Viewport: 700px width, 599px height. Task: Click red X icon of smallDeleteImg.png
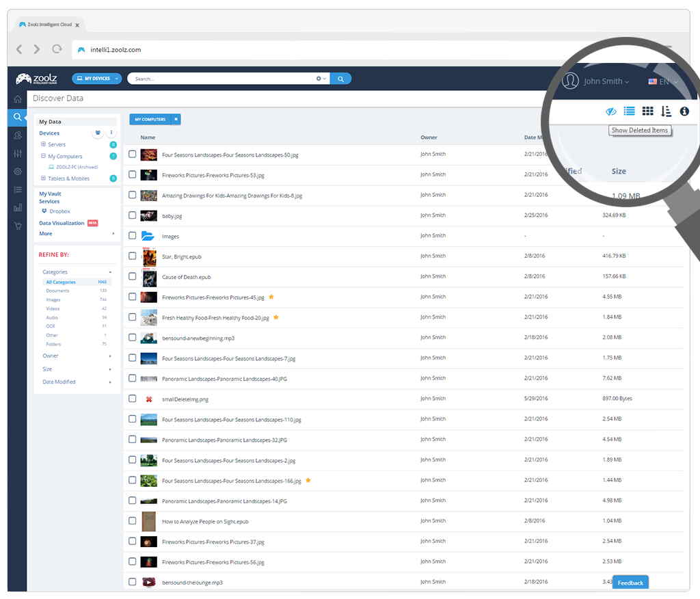point(149,399)
